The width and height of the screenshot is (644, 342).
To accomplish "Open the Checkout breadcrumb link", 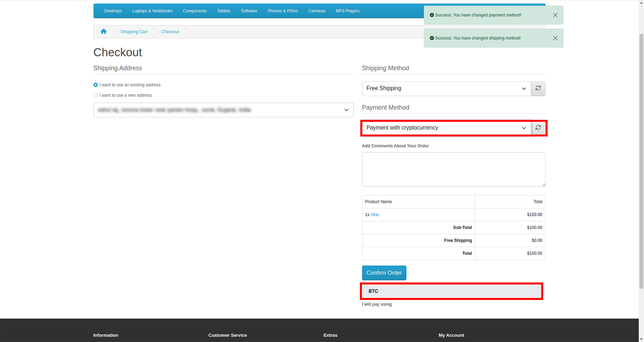I will click(170, 32).
